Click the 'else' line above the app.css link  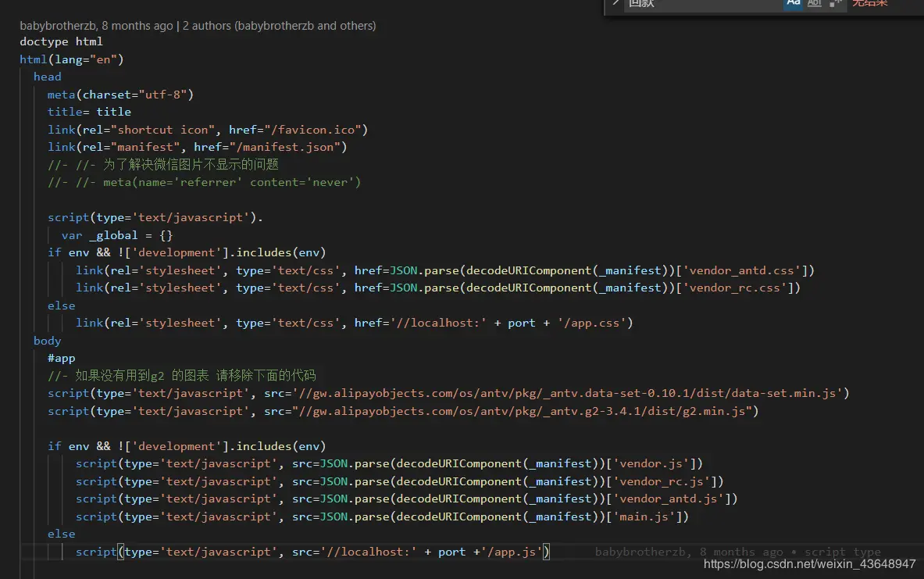61,306
